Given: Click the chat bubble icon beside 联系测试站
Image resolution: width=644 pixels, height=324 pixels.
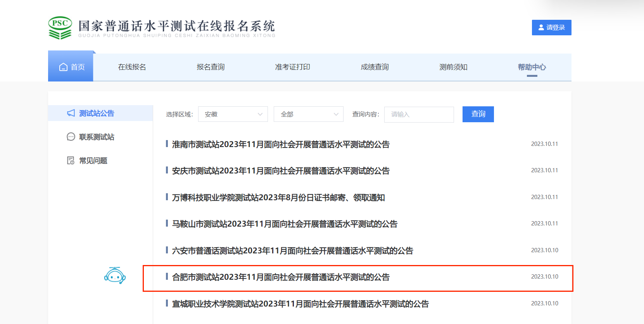Looking at the screenshot, I should [71, 137].
